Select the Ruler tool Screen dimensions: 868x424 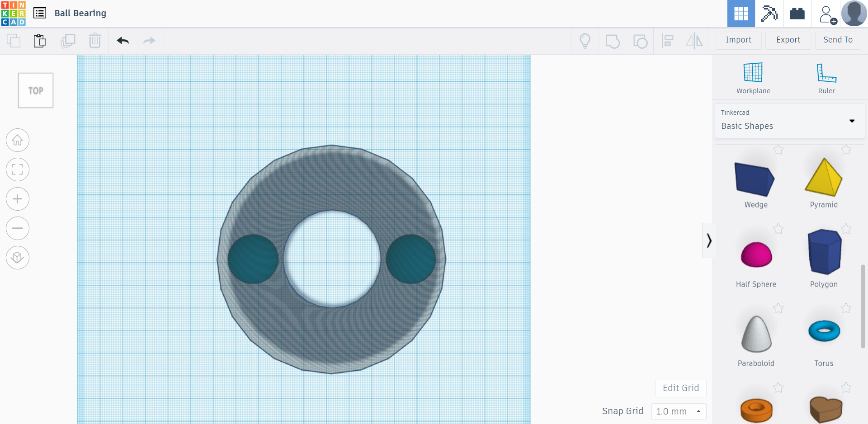click(826, 78)
